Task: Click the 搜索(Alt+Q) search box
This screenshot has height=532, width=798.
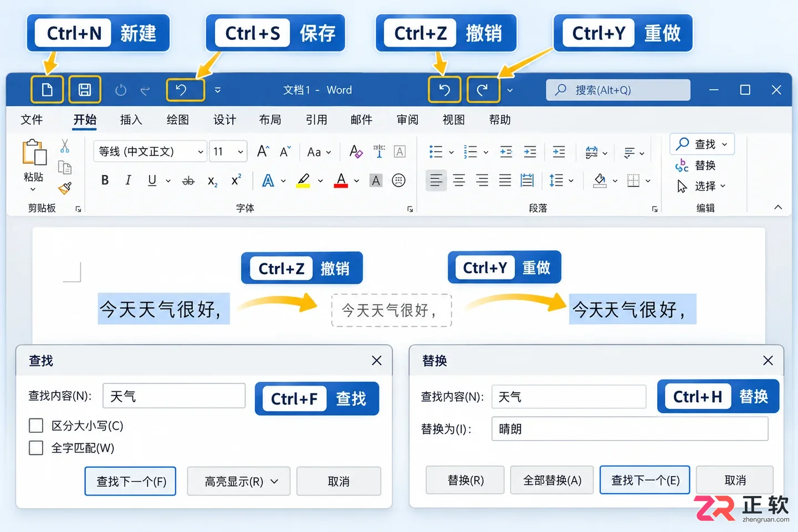Action: click(618, 90)
